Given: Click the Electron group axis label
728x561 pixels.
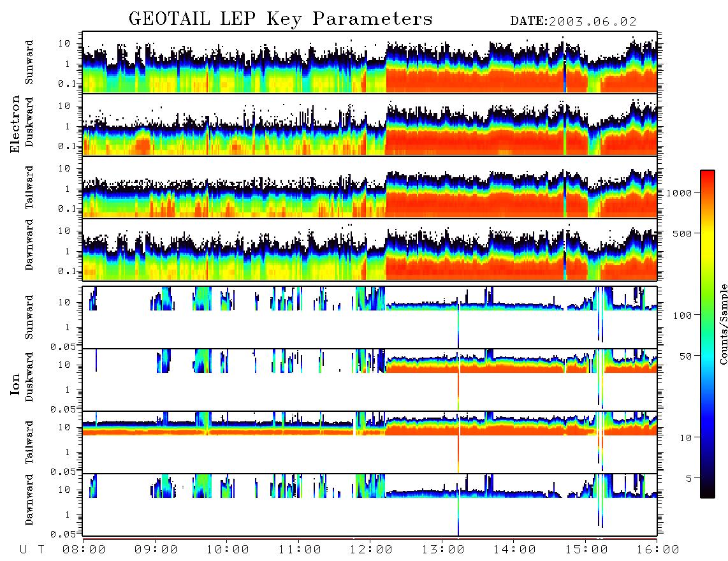Looking at the screenshot, I should 15,124.
